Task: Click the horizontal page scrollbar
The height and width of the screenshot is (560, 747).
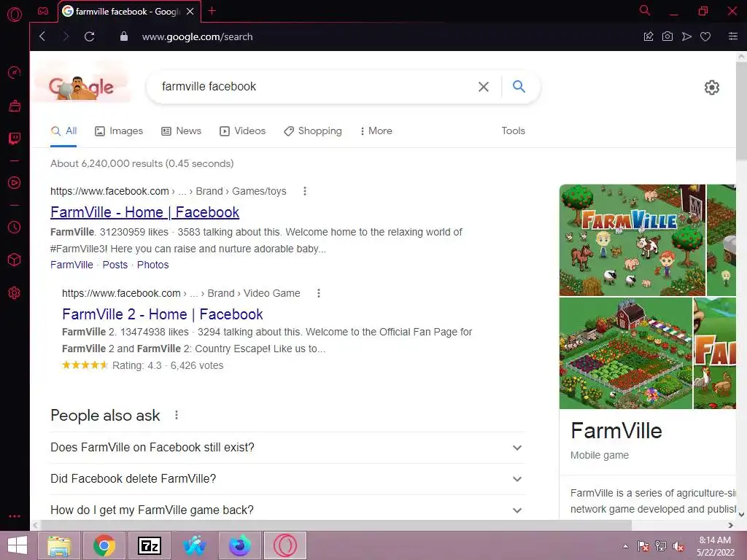Action: click(x=336, y=525)
